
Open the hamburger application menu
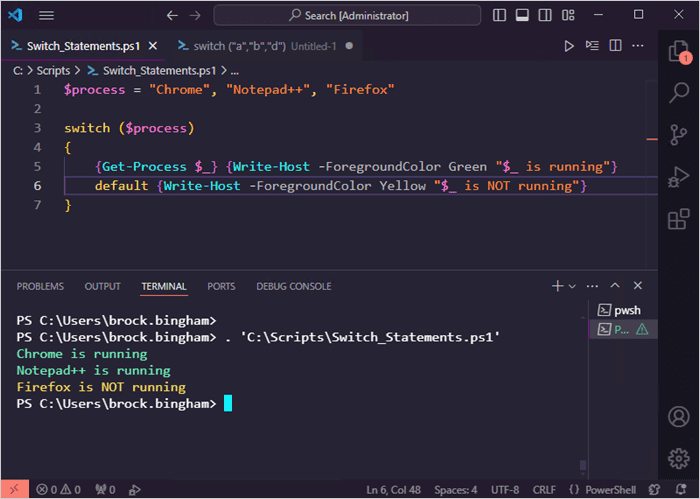[46, 16]
